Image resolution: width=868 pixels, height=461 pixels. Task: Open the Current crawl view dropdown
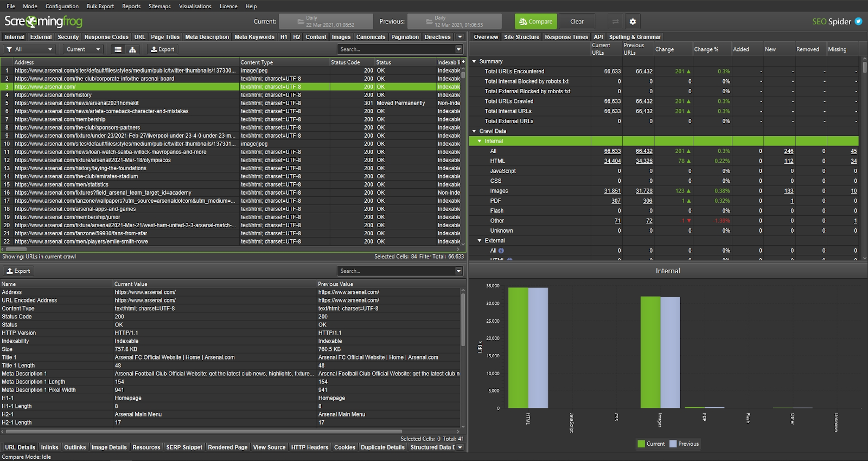click(x=83, y=49)
